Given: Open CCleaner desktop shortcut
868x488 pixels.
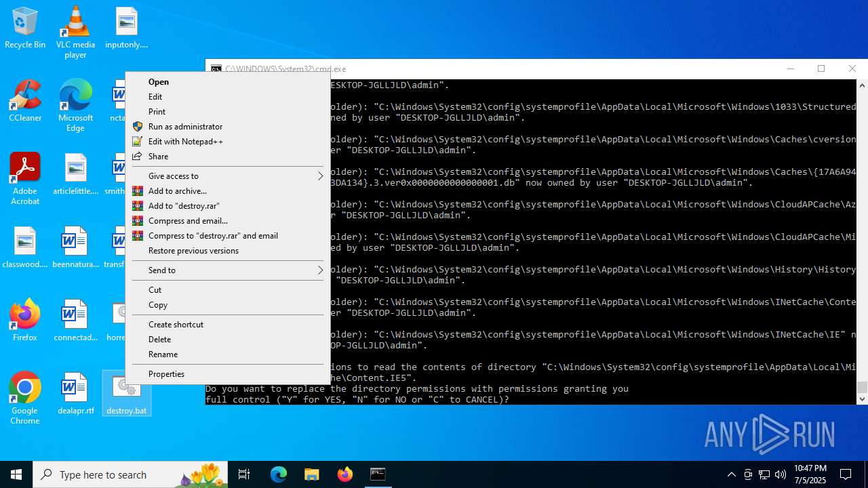Looking at the screenshot, I should (x=25, y=102).
